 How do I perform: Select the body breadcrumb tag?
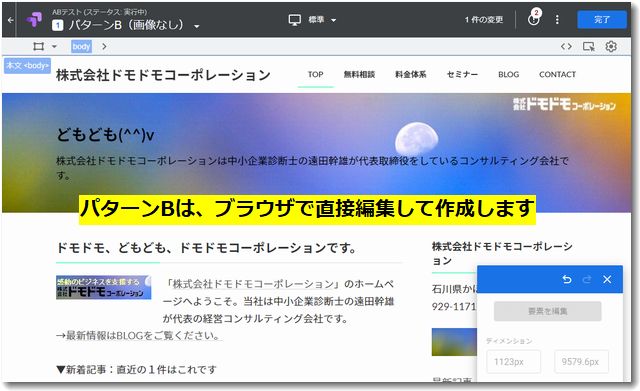pyautogui.click(x=81, y=47)
